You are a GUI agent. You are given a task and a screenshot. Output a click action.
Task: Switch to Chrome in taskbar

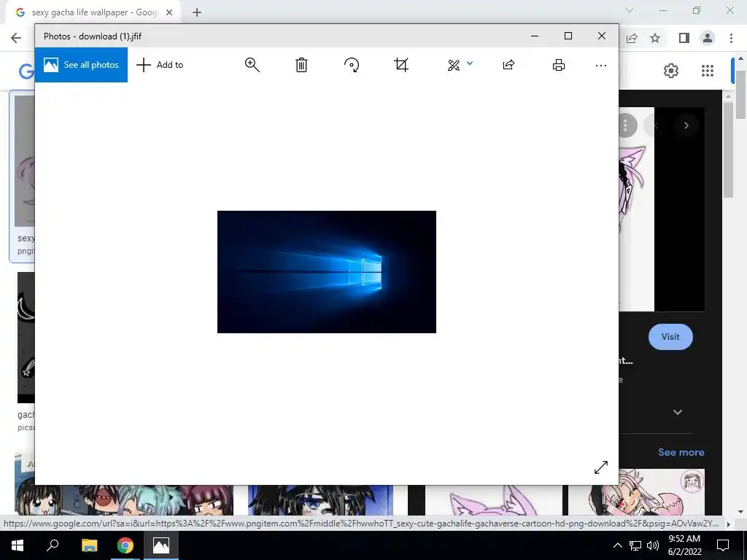pos(125,545)
